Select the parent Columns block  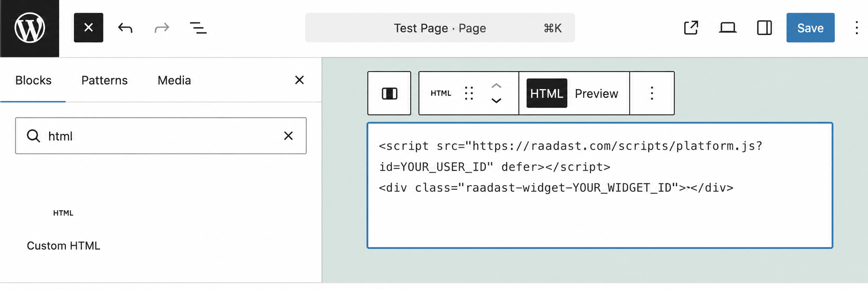[x=390, y=93]
